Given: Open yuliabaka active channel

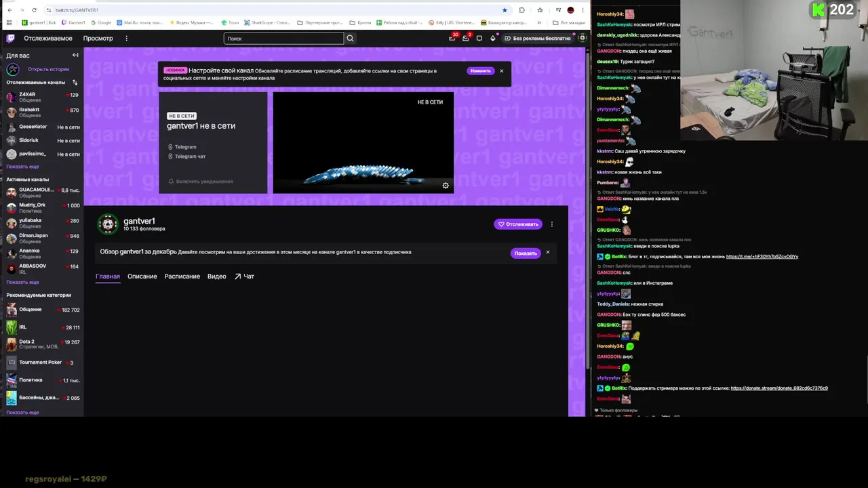Looking at the screenshot, I should [x=42, y=222].
